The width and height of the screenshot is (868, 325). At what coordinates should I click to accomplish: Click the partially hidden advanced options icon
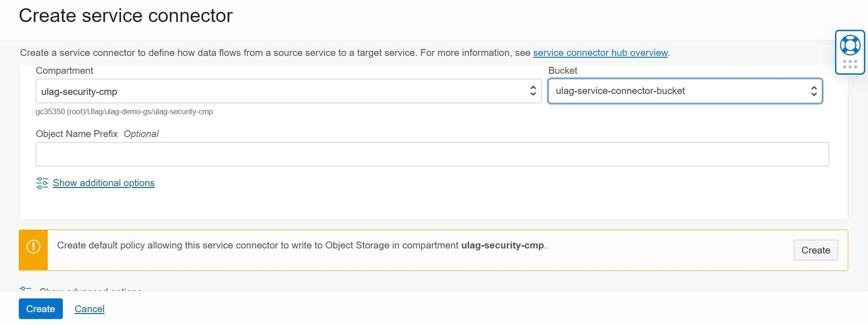pos(26,289)
